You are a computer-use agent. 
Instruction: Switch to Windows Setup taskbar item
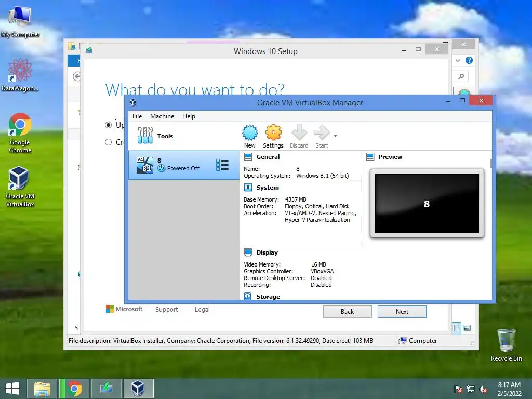pyautogui.click(x=106, y=389)
